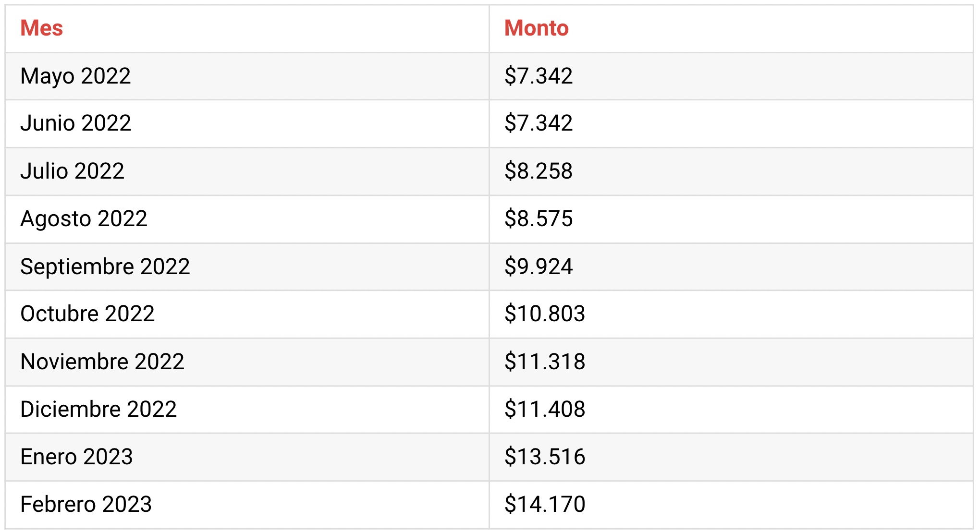Select the Octubre 2022 cell
This screenshot has height=532, width=980.
[x=247, y=314]
